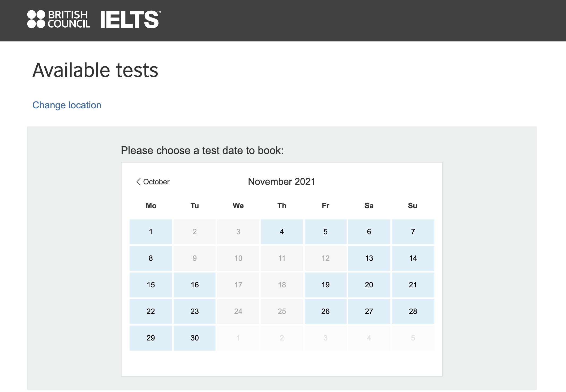566x392 pixels.
Task: Choose Friday November 19
Action: tap(325, 285)
